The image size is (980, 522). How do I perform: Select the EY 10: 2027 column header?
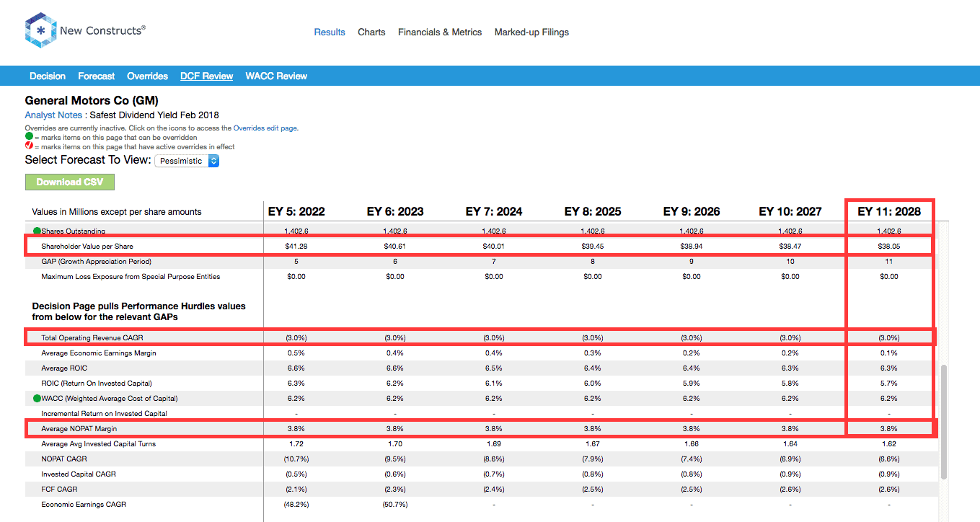pyautogui.click(x=790, y=212)
